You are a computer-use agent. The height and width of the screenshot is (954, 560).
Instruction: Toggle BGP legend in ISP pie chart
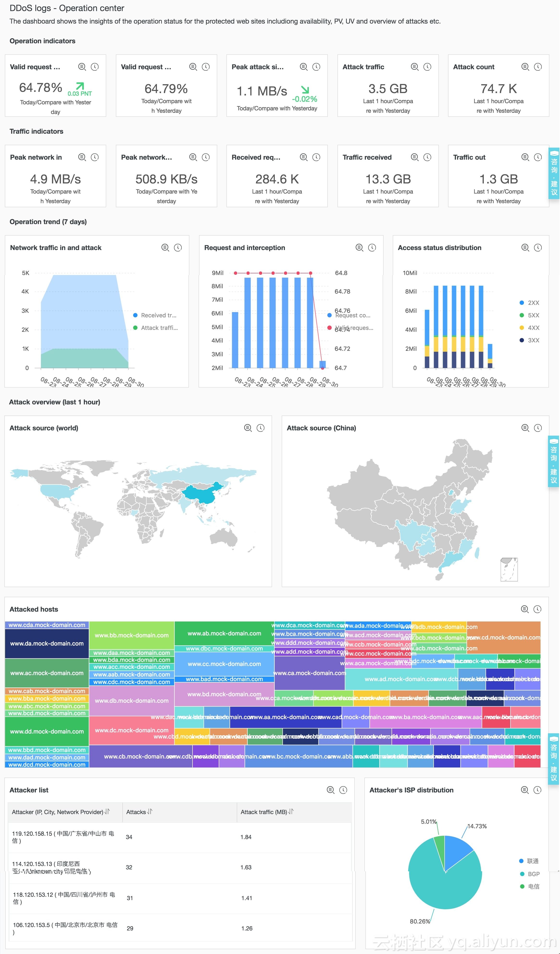pos(530,874)
